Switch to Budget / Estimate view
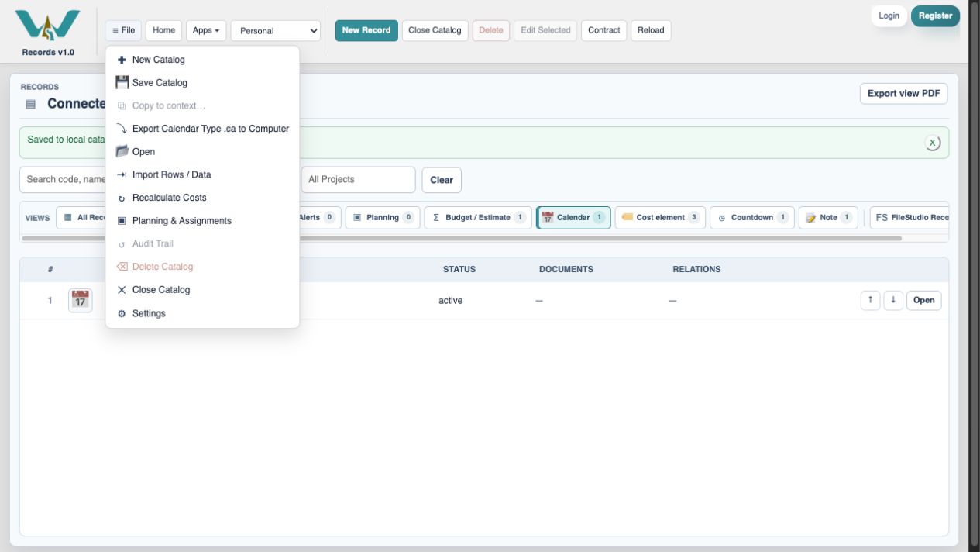 point(478,217)
